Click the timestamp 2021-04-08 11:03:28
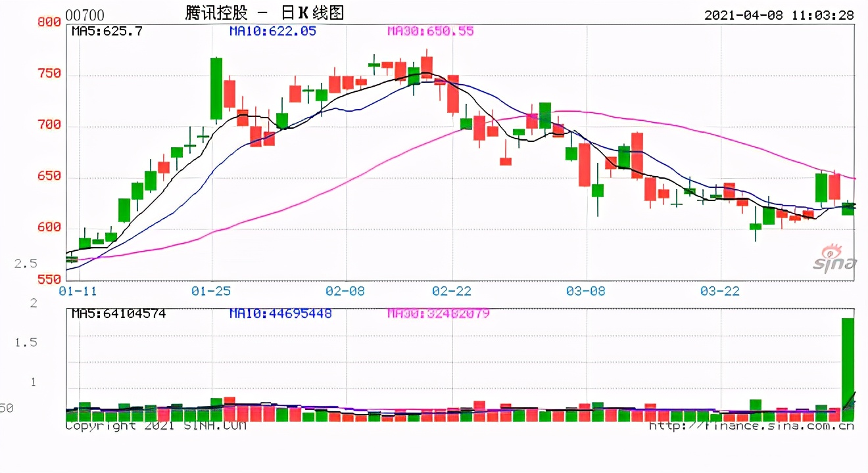Viewport: 868px width, 473px height. click(x=779, y=14)
